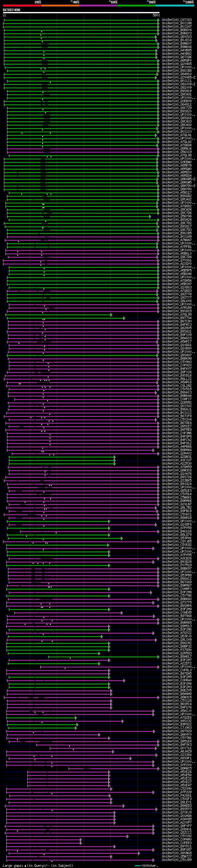Click hit label UniRef100_C0PER3
The width and height of the screenshot is (197, 868).
pos(177,843)
